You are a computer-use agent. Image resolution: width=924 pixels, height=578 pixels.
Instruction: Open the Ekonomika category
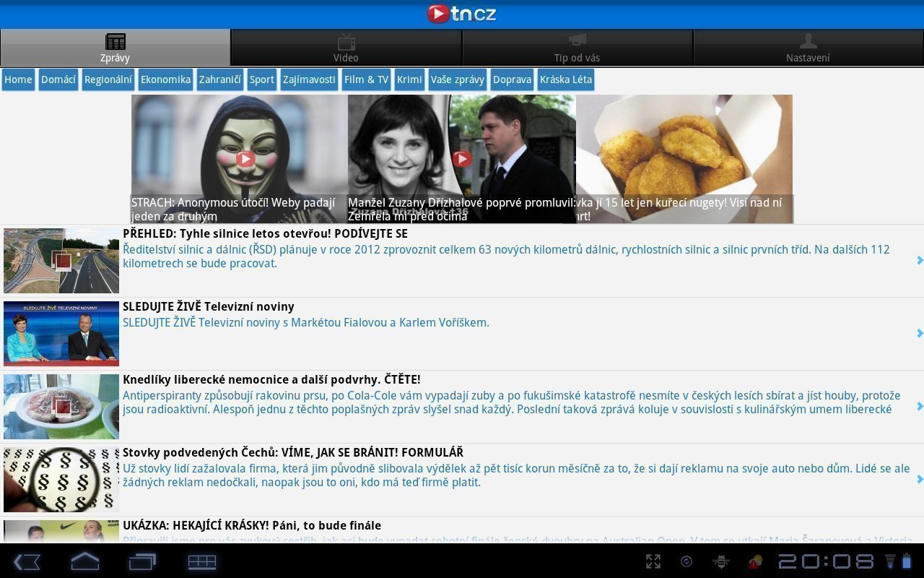coord(165,79)
